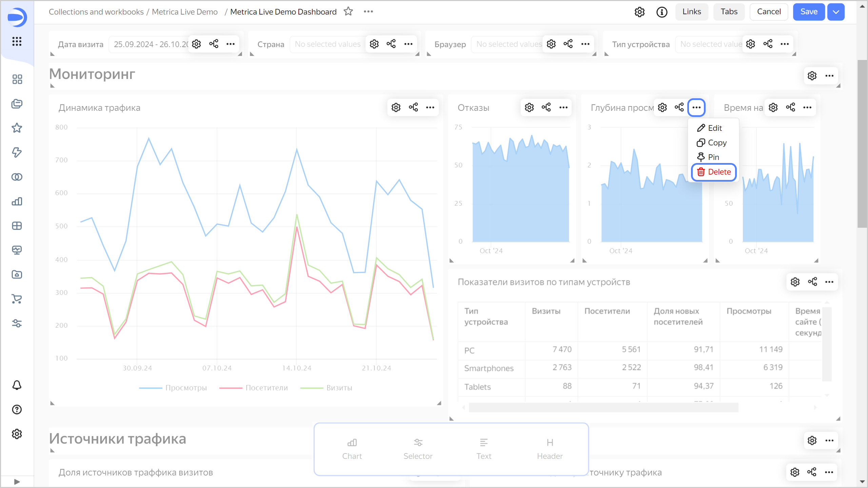The image size is (868, 488).
Task: Toggle Посетители series in chart legend
Action: 267,388
